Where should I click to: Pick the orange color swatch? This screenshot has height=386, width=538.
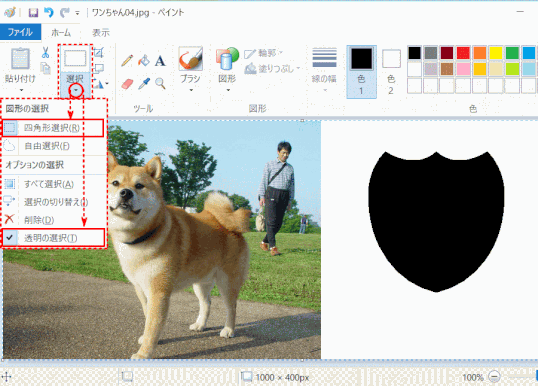[480, 53]
